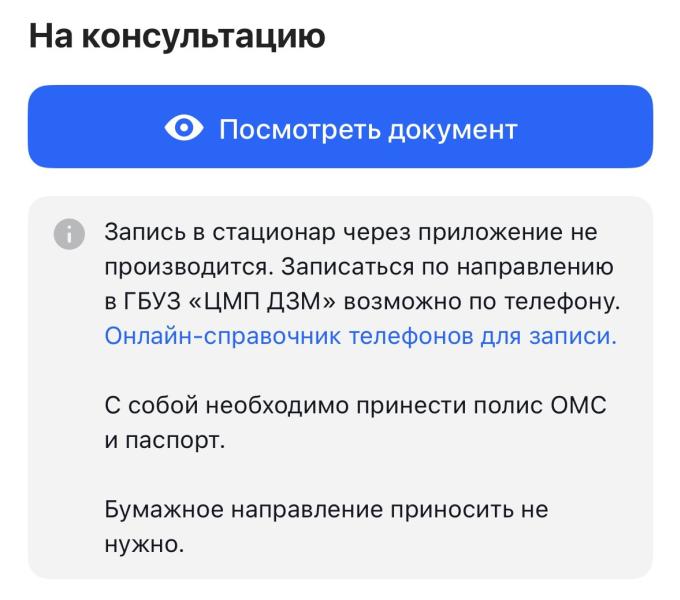Viewport: 680px width, 600px height.
Task: Click the sentence about bringing полис ОМС
Action: [356, 406]
